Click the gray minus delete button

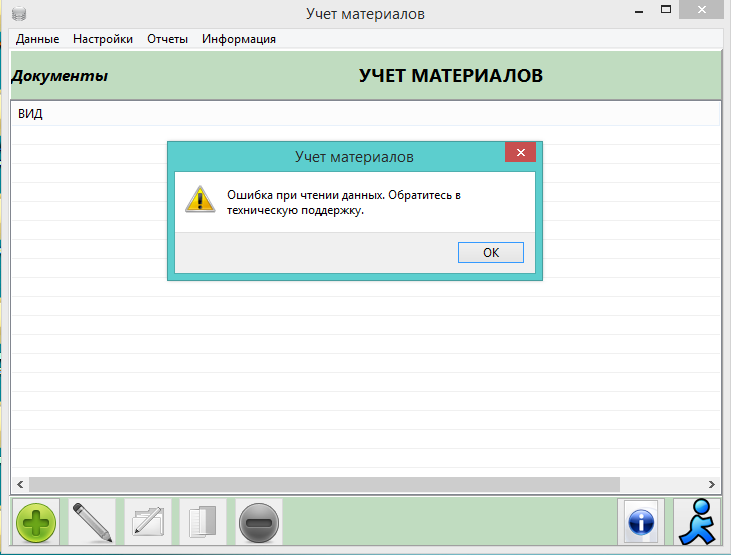259,522
